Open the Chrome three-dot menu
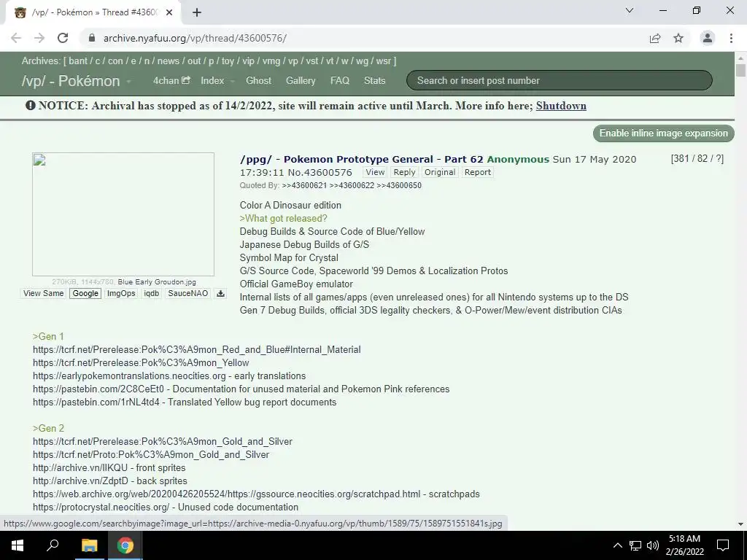Viewport: 747px width, 560px height. (731, 38)
